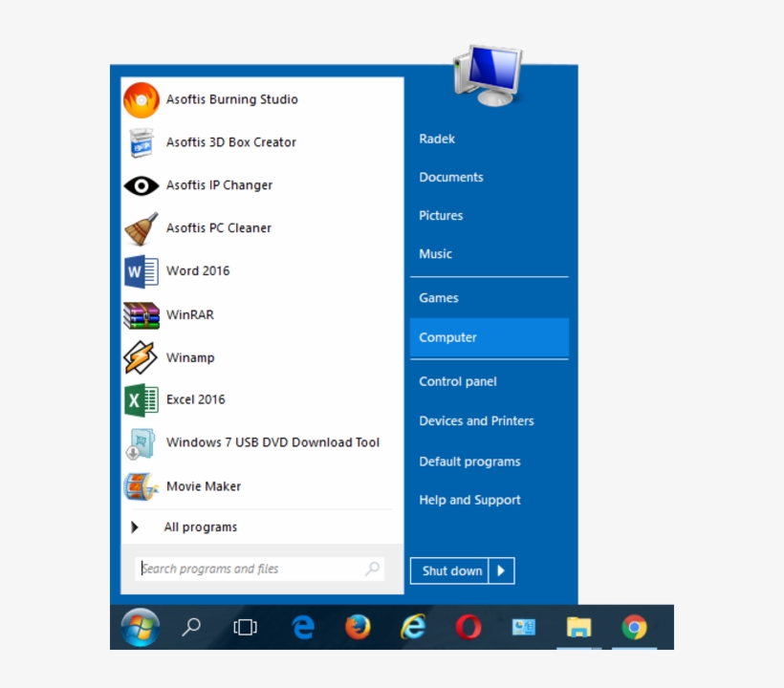Click the Search programs and files field
Screen dimensions: 784x688
(x=250, y=569)
